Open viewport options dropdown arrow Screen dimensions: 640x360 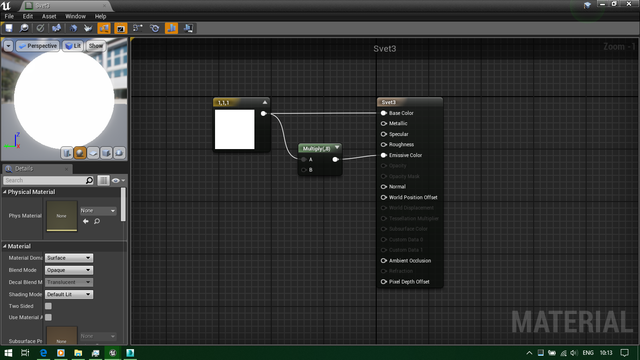[x=8, y=46]
